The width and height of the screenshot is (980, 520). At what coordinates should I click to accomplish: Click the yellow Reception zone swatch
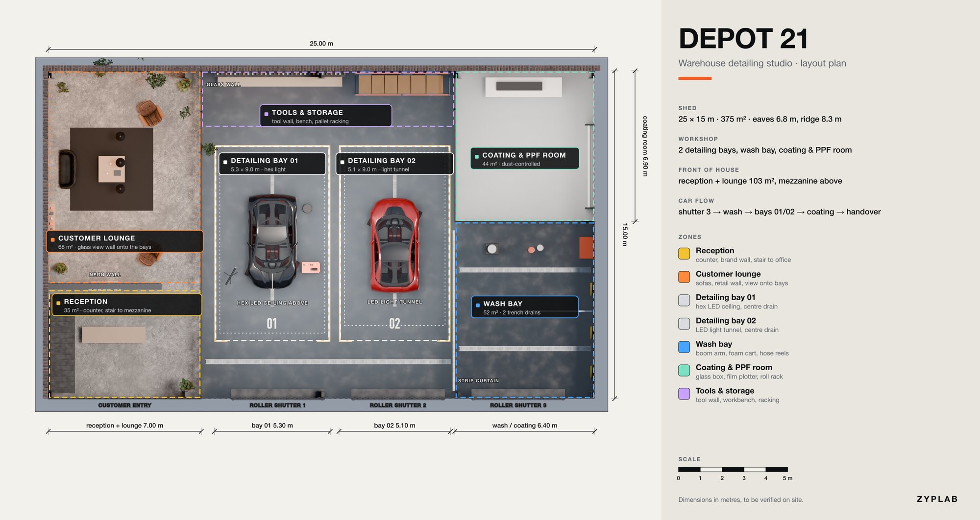click(x=684, y=254)
